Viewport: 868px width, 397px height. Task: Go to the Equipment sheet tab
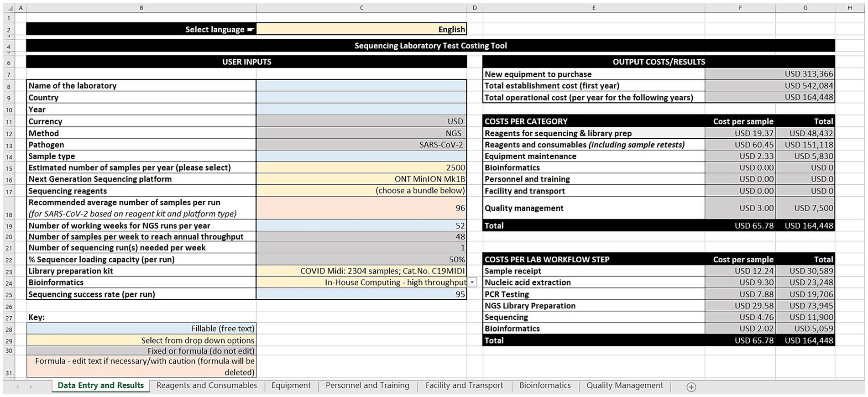coord(291,386)
